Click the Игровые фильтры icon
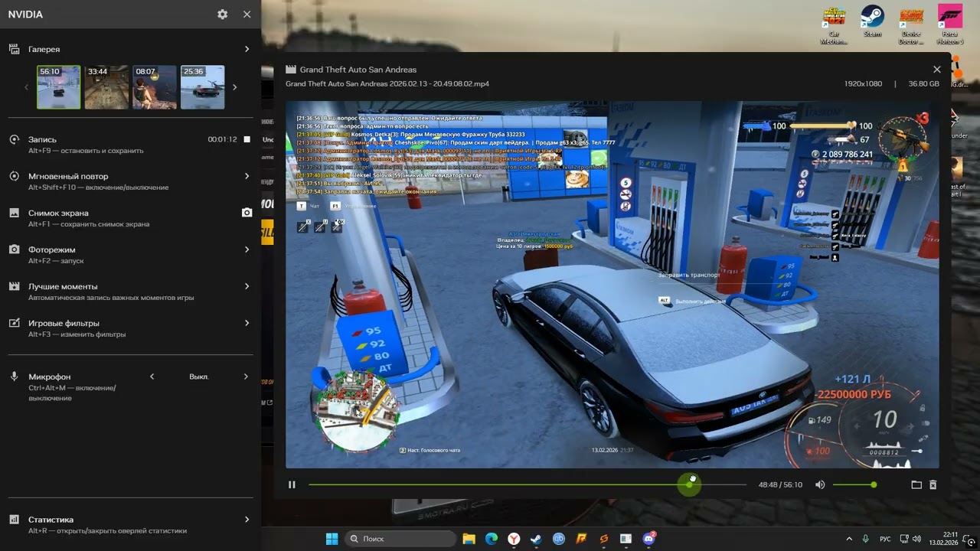This screenshot has width=980, height=551. (14, 323)
